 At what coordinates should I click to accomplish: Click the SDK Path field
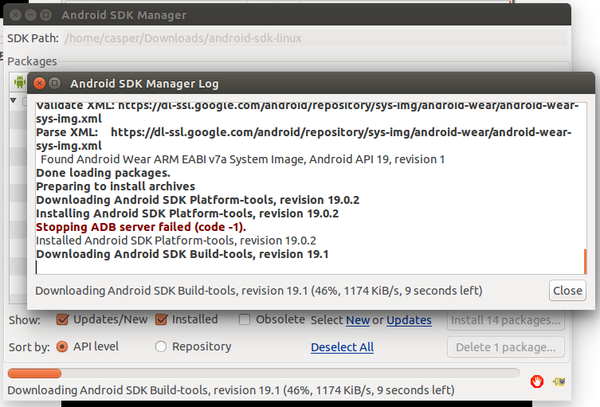pos(315,38)
